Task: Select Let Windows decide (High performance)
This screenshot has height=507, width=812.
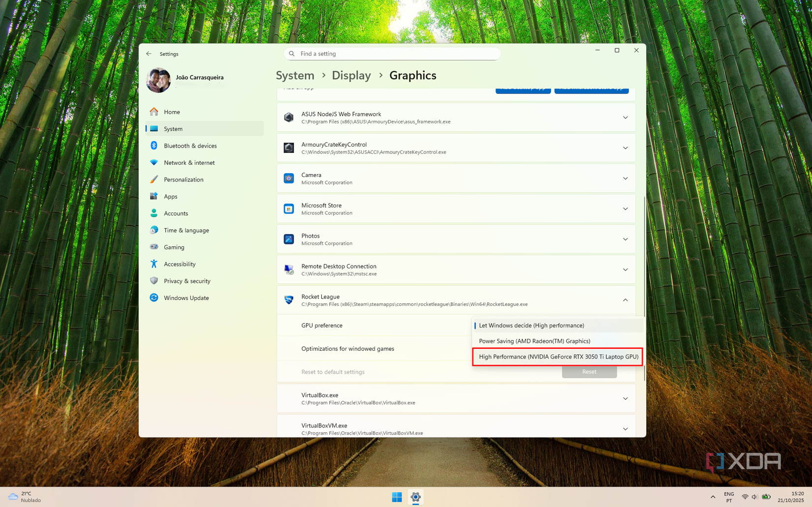Action: pyautogui.click(x=531, y=325)
